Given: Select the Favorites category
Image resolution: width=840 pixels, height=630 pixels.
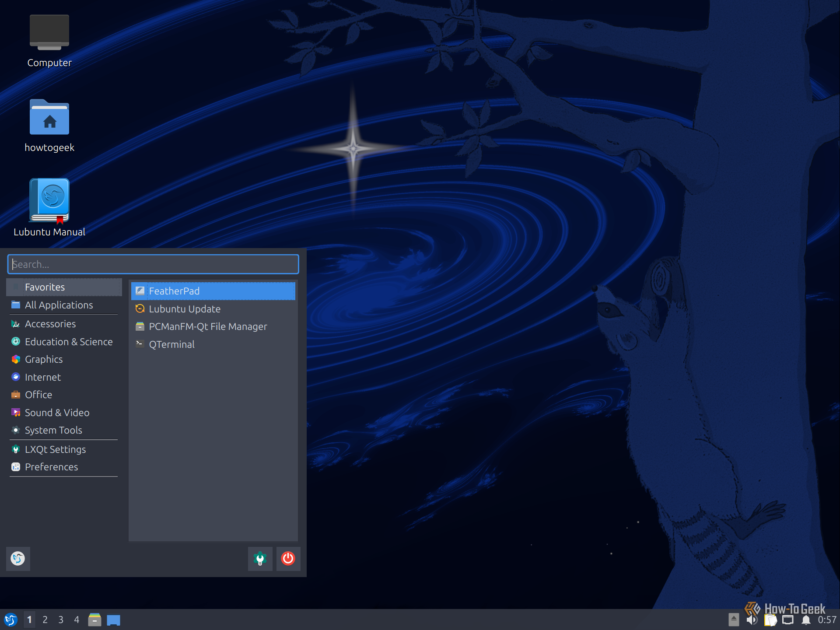Looking at the screenshot, I should click(64, 287).
